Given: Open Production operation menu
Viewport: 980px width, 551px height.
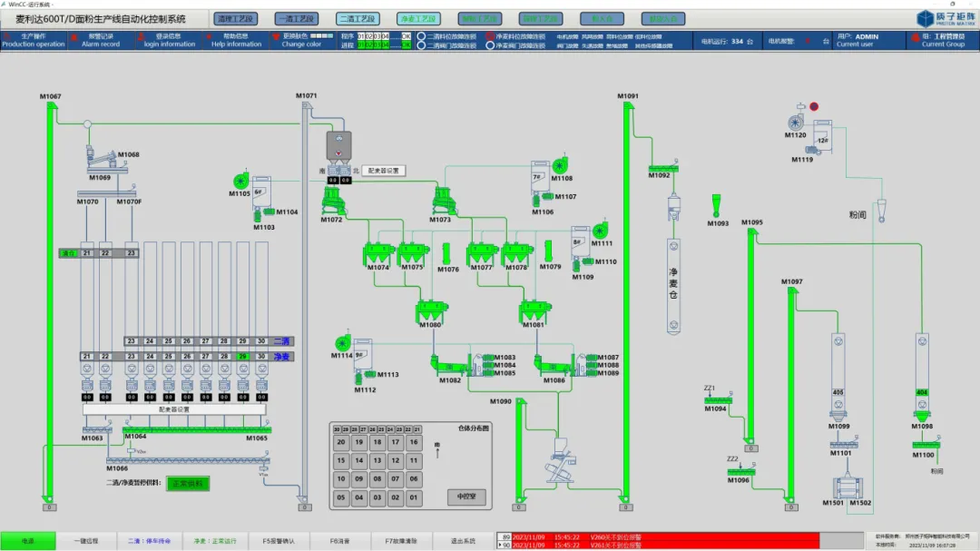Looking at the screenshot, I should click(34, 41).
